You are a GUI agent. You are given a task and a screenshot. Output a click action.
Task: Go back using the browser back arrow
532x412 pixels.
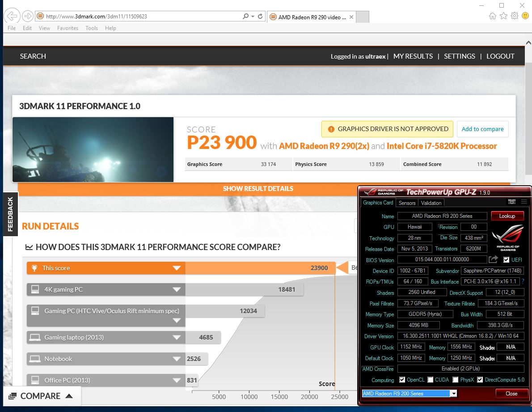[x=12, y=16]
